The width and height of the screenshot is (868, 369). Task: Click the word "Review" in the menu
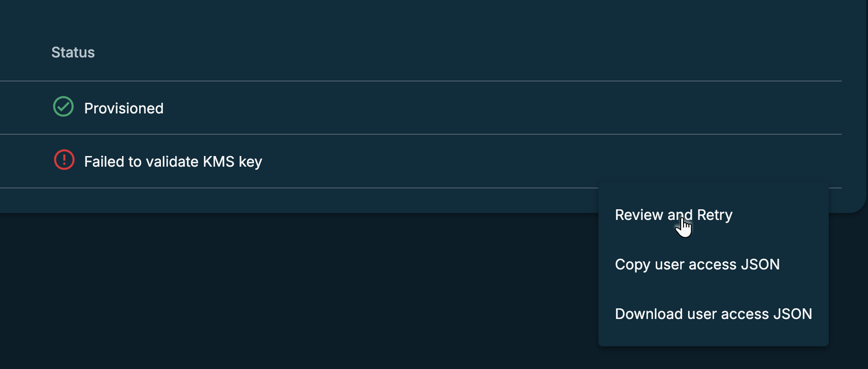click(x=639, y=215)
